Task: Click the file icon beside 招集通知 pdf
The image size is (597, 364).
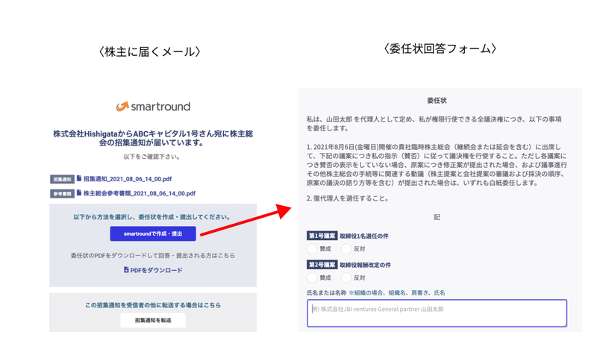Action: [x=79, y=178]
